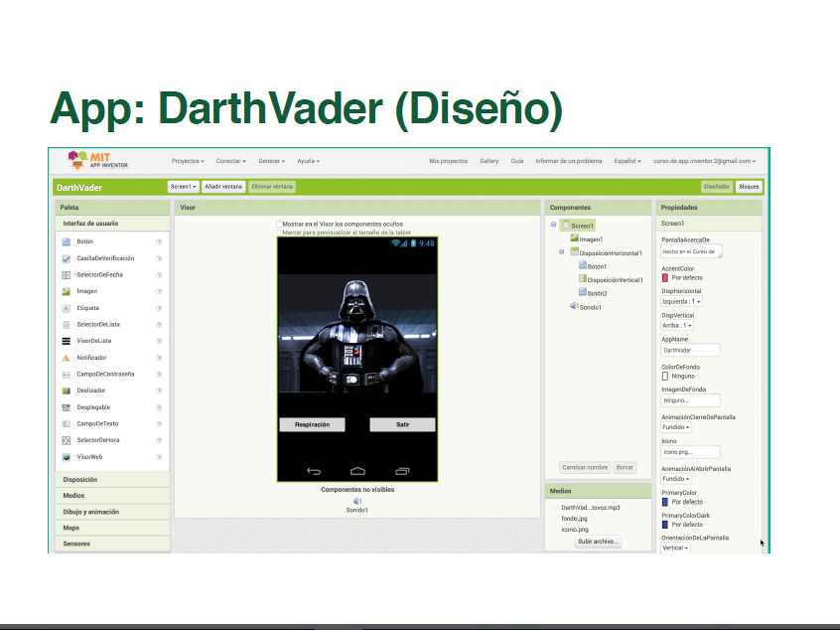Enable Mostrar en el Visor componentes ocultos
The image size is (840, 630).
[280, 225]
